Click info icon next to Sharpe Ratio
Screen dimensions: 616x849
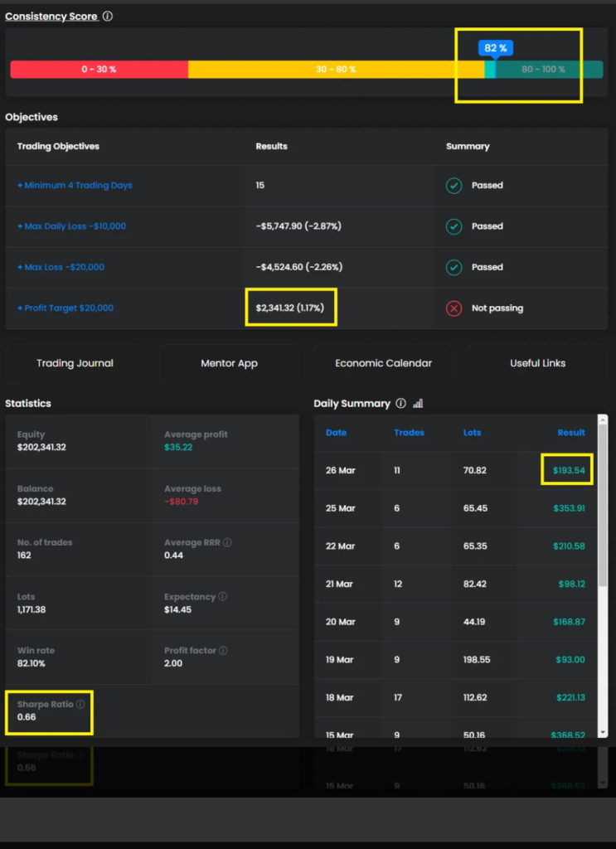80,705
